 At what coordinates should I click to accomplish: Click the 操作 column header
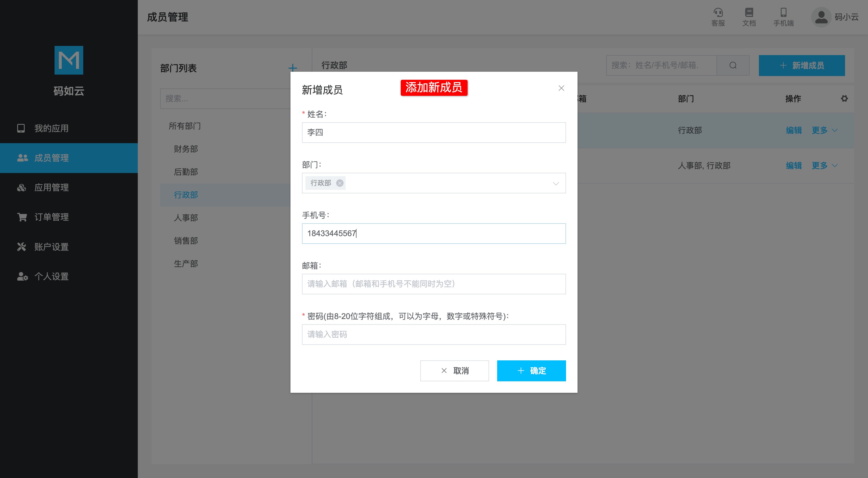(793, 99)
